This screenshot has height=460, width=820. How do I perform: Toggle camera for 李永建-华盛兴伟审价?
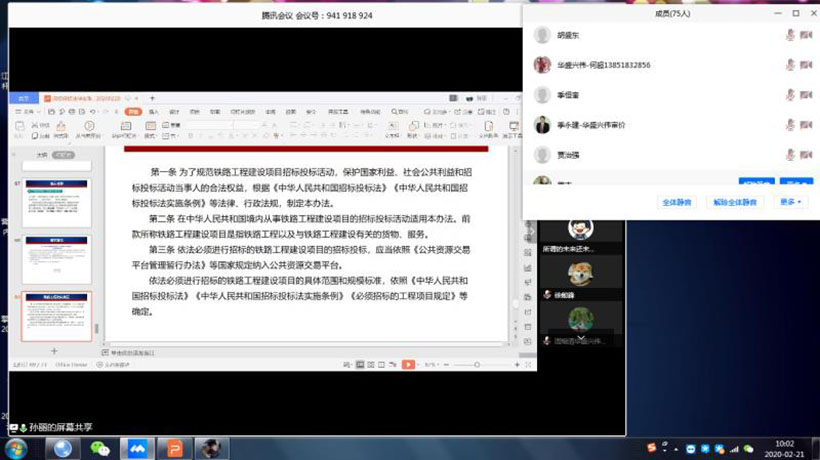805,125
